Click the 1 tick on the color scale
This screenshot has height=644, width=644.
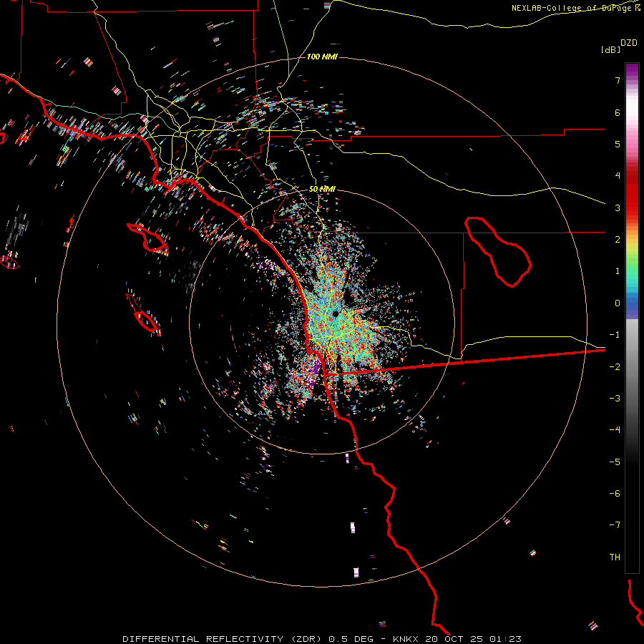(x=618, y=271)
